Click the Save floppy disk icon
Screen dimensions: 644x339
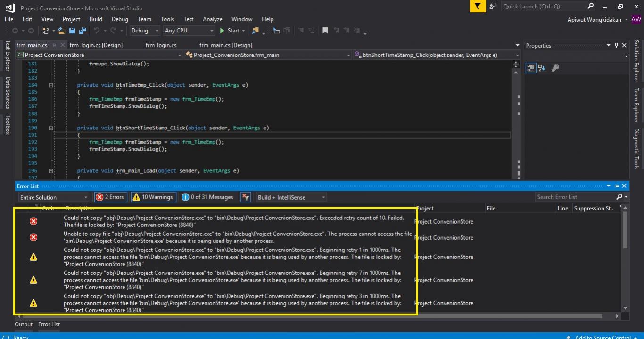click(x=72, y=31)
